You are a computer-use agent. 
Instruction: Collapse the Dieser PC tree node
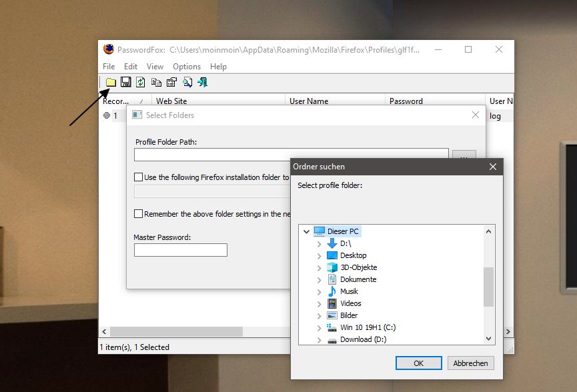pos(306,231)
